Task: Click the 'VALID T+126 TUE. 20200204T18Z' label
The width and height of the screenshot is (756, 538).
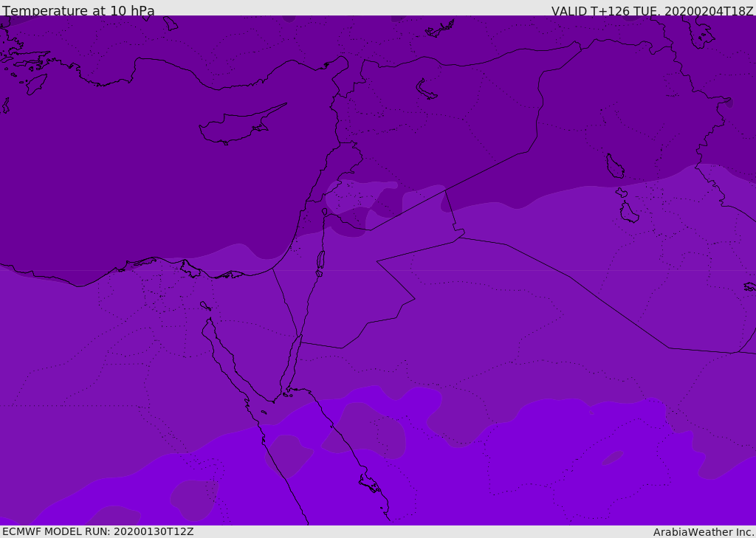Action: point(653,11)
